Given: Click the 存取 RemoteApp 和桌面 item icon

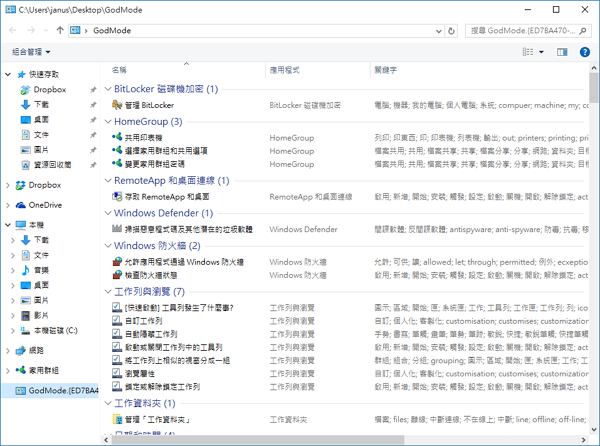Looking at the screenshot, I should 117,197.
